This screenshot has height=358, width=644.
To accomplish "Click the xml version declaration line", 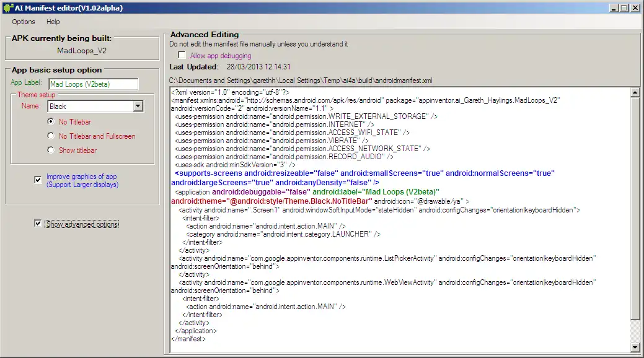I will 230,92.
